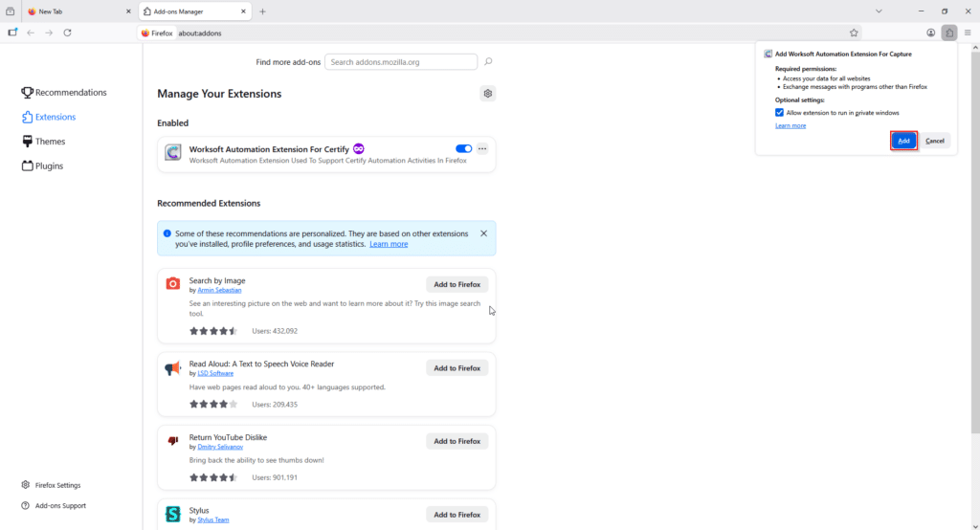Click the page vertical scrollbar
This screenshot has height=530, width=980.
(x=975, y=243)
